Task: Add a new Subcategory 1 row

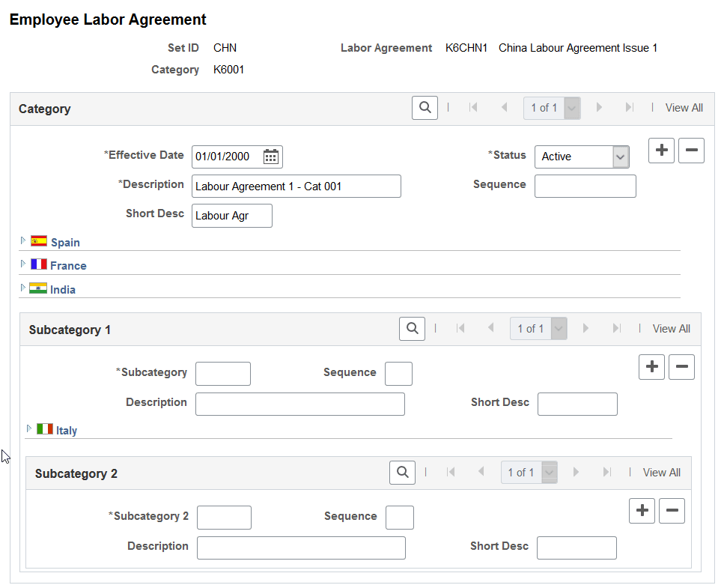Action: point(651,366)
